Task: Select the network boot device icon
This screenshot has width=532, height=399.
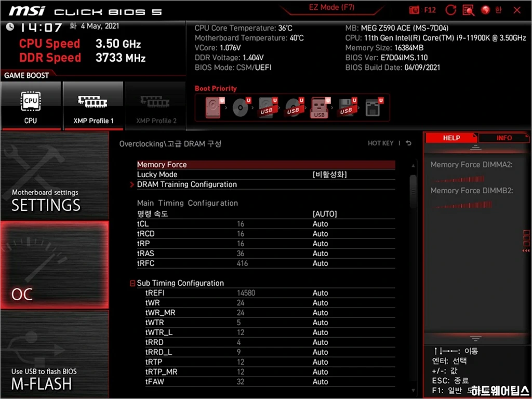Action: point(374,108)
